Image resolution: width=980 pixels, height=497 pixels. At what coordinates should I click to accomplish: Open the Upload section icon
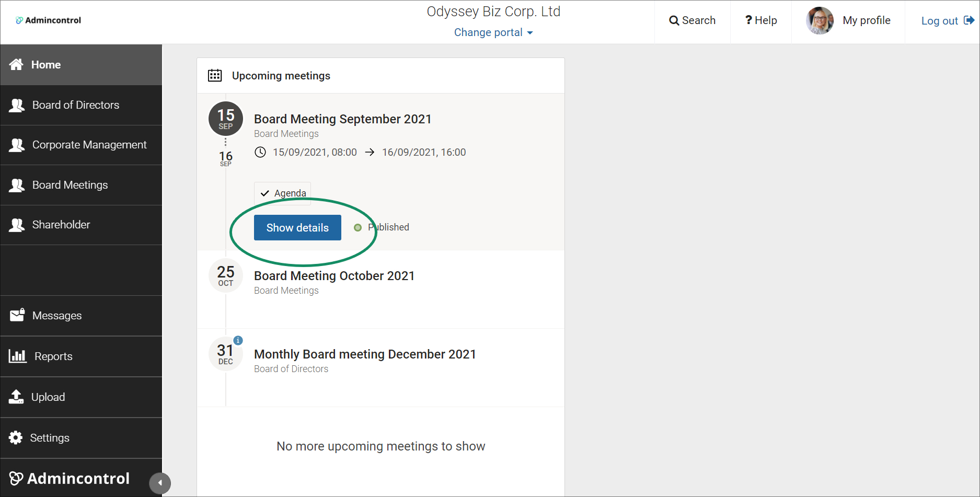click(x=17, y=397)
